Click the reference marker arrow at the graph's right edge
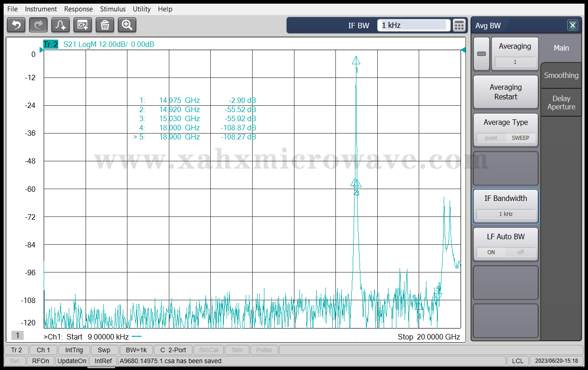 [x=463, y=50]
